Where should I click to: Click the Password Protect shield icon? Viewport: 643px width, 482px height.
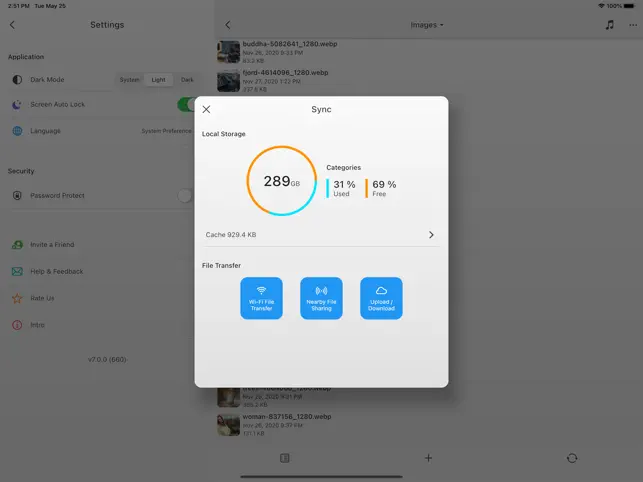pyautogui.click(x=17, y=196)
